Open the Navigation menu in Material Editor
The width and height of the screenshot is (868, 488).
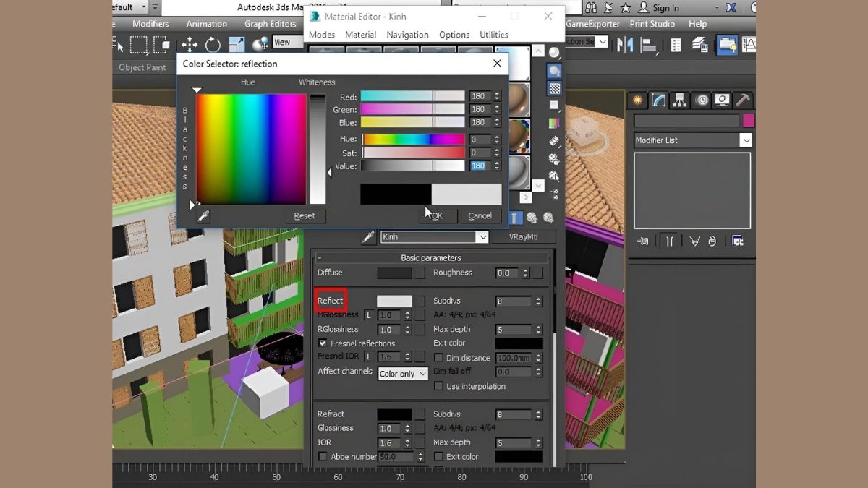(407, 35)
